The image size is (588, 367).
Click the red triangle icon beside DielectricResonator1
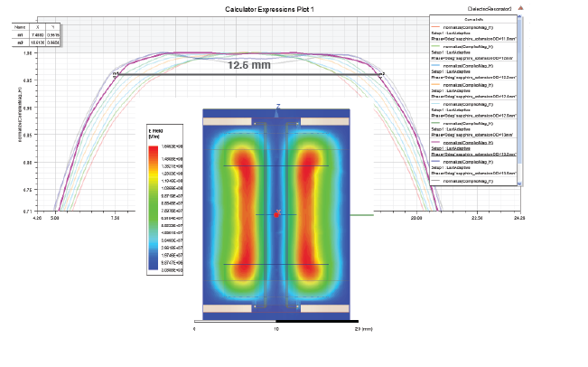(x=521, y=8)
